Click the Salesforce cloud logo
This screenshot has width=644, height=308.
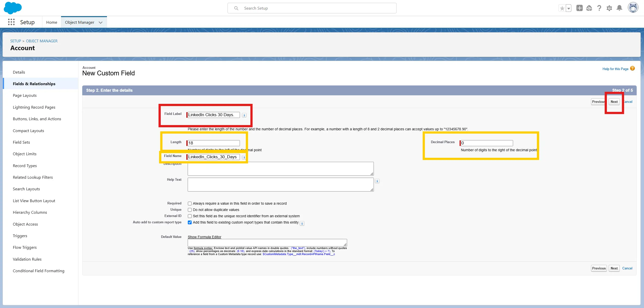click(13, 8)
